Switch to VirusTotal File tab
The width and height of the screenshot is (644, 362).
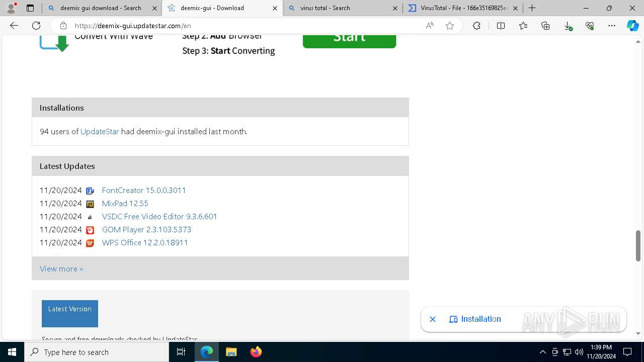click(x=462, y=8)
